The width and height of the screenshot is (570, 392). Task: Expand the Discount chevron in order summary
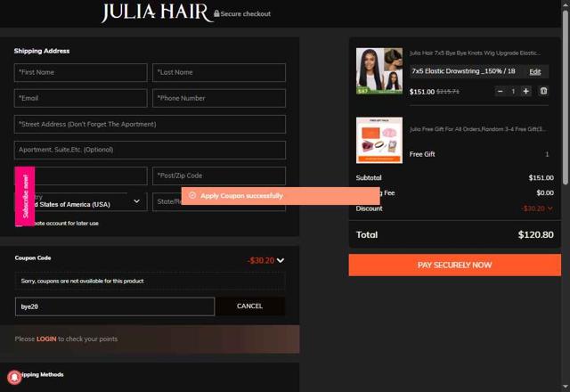550,208
